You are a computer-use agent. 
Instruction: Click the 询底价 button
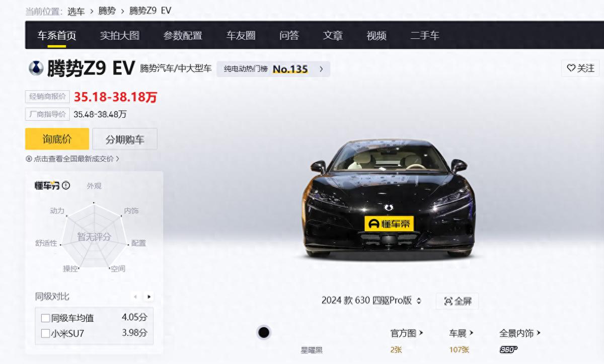click(x=57, y=139)
